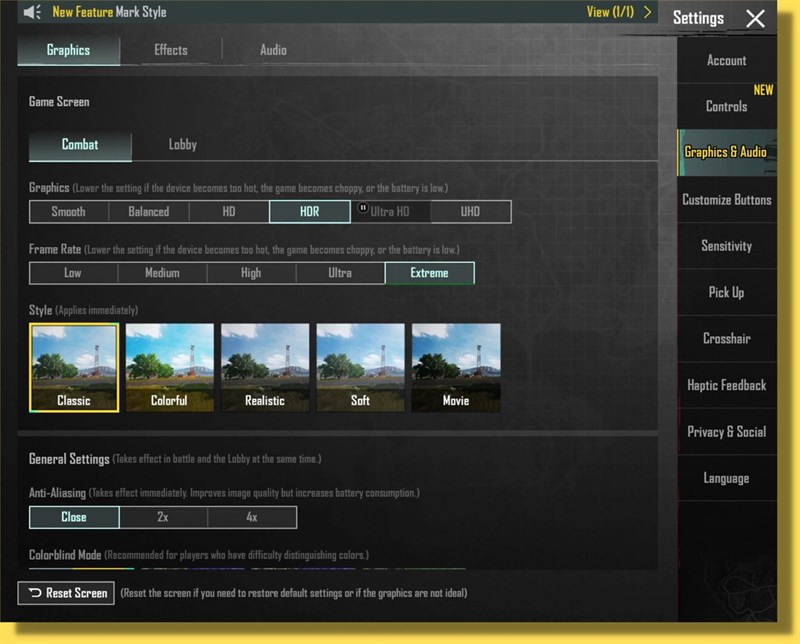Image resolution: width=800 pixels, height=644 pixels.
Task: Choose the Realistic style thumbnail
Action: point(265,367)
